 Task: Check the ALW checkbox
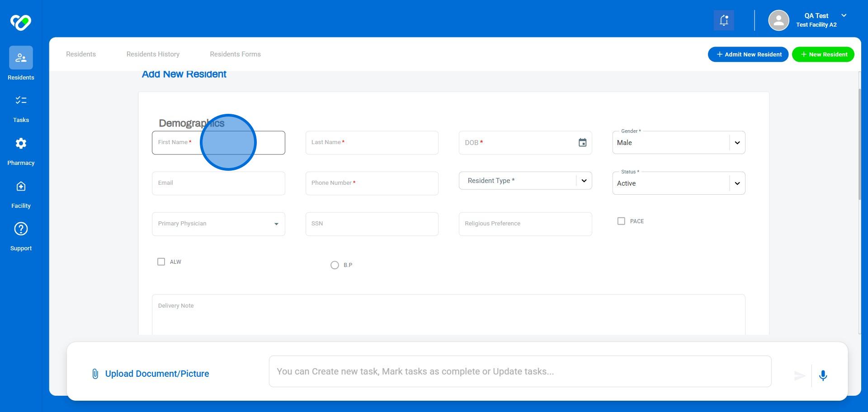pyautogui.click(x=161, y=262)
